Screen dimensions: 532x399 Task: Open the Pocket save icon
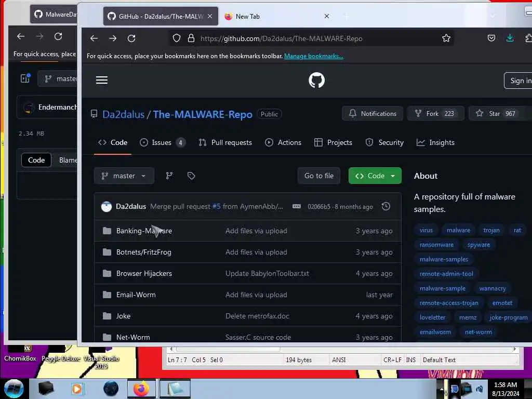tap(491, 38)
